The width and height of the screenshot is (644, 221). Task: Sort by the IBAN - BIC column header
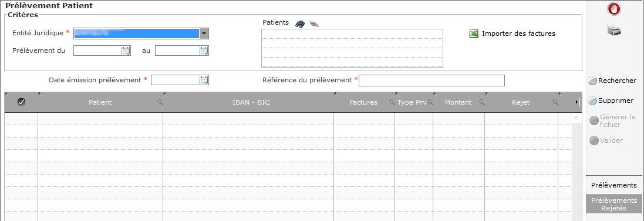click(251, 102)
